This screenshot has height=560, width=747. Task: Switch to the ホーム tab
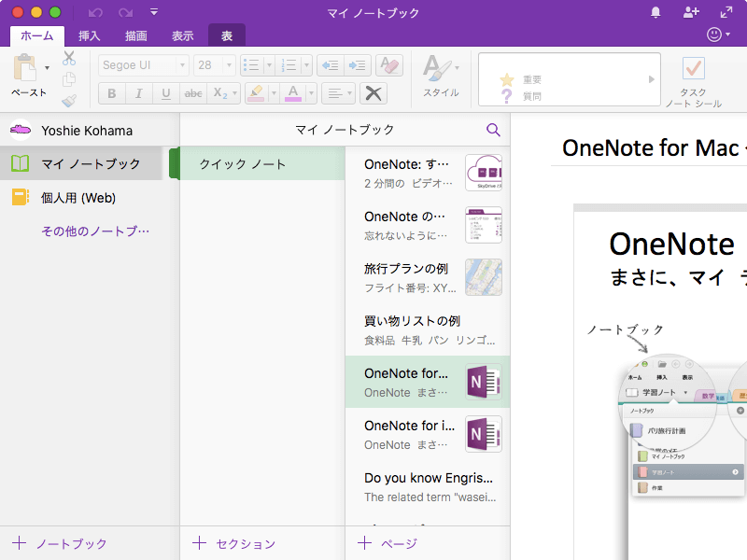37,35
